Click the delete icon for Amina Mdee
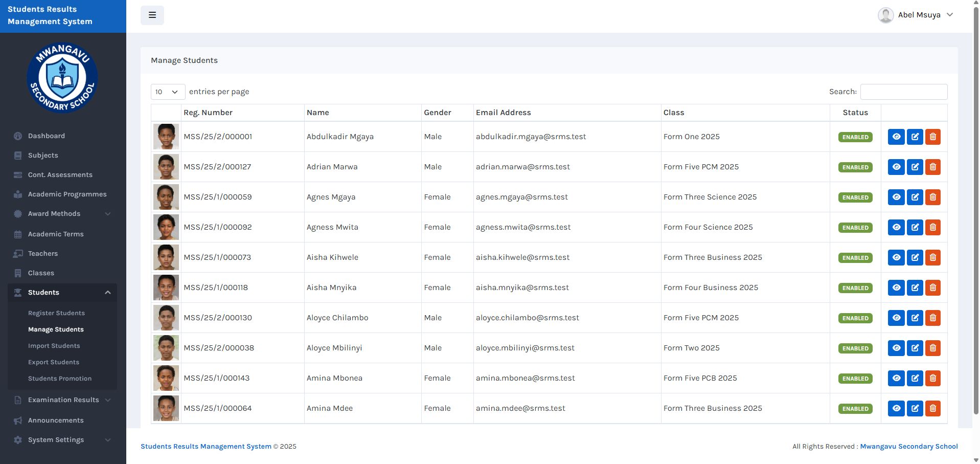 pos(932,408)
